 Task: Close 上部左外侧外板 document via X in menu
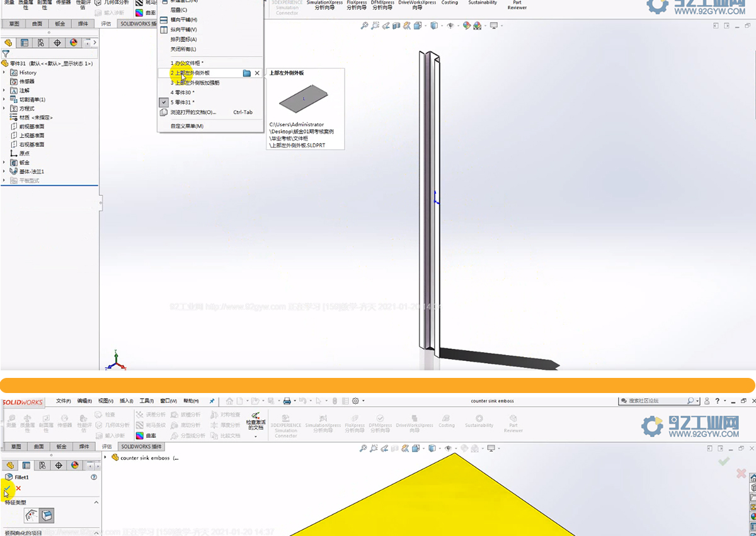257,73
